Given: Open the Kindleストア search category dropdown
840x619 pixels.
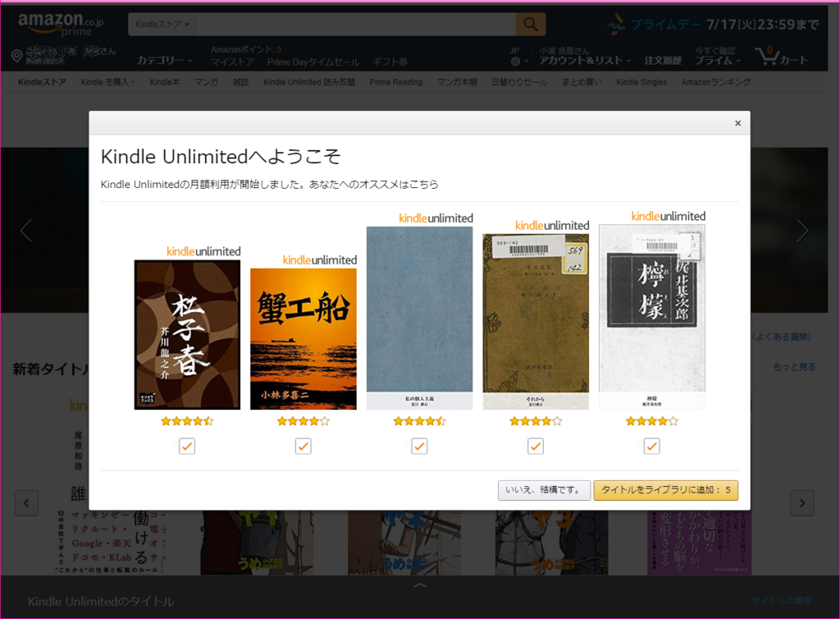Looking at the screenshot, I should [x=162, y=24].
